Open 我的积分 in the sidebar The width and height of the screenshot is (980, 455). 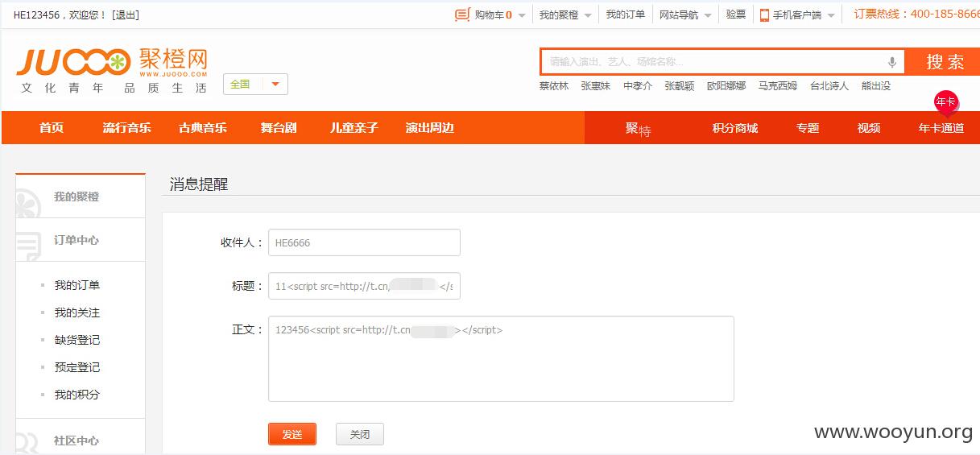[77, 395]
